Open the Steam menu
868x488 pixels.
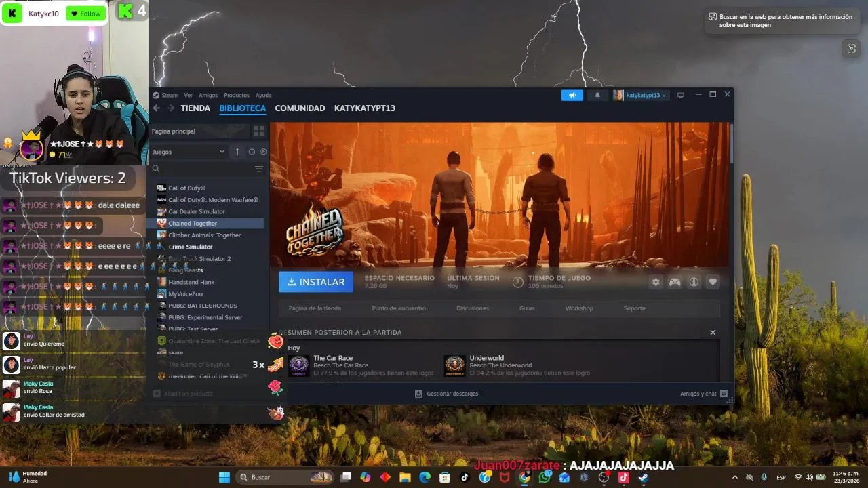click(165, 96)
